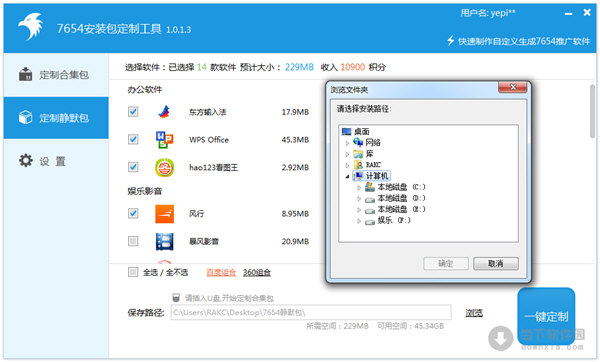Uncheck the 东方输入法 checkbox
The height and width of the screenshot is (362, 600).
(133, 112)
